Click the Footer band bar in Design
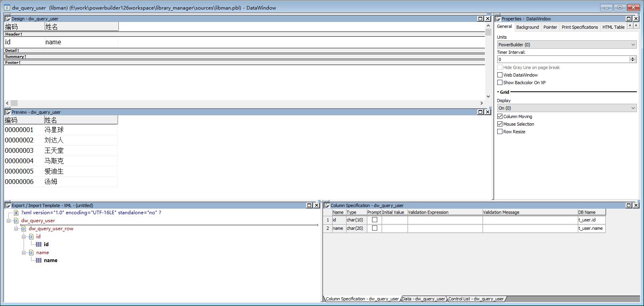 [244, 63]
